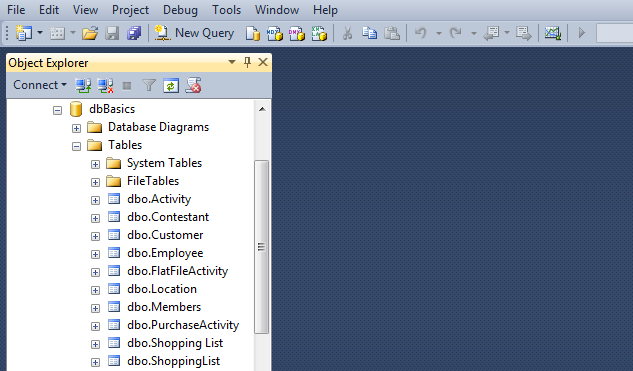Screen dimensions: 633x371
Task: Click the New Query toolbar button
Action: 195,33
